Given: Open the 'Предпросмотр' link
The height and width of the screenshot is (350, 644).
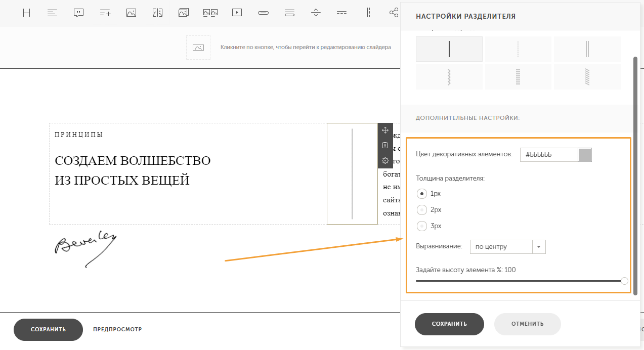Looking at the screenshot, I should pos(117,329).
